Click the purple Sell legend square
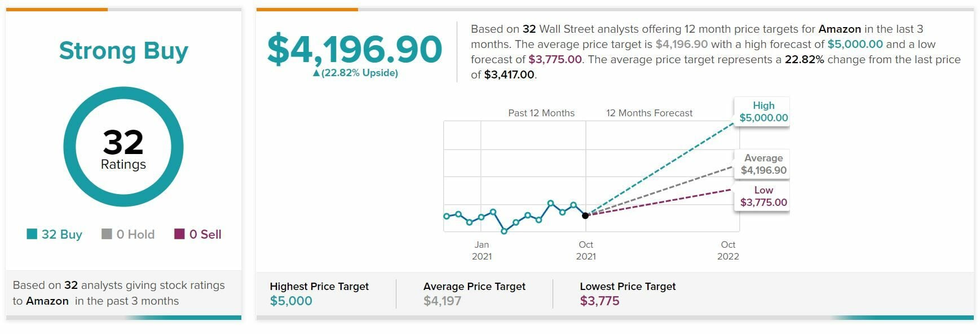The image size is (980, 334). point(180,234)
